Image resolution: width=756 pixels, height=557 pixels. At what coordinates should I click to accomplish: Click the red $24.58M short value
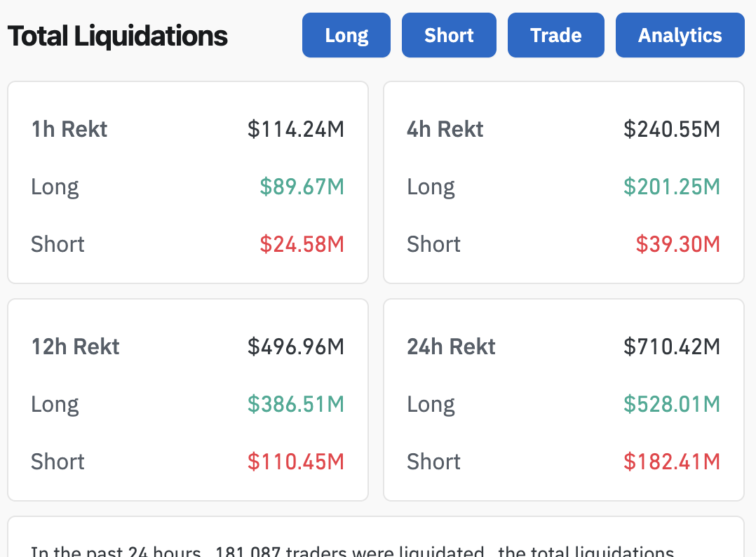(302, 244)
